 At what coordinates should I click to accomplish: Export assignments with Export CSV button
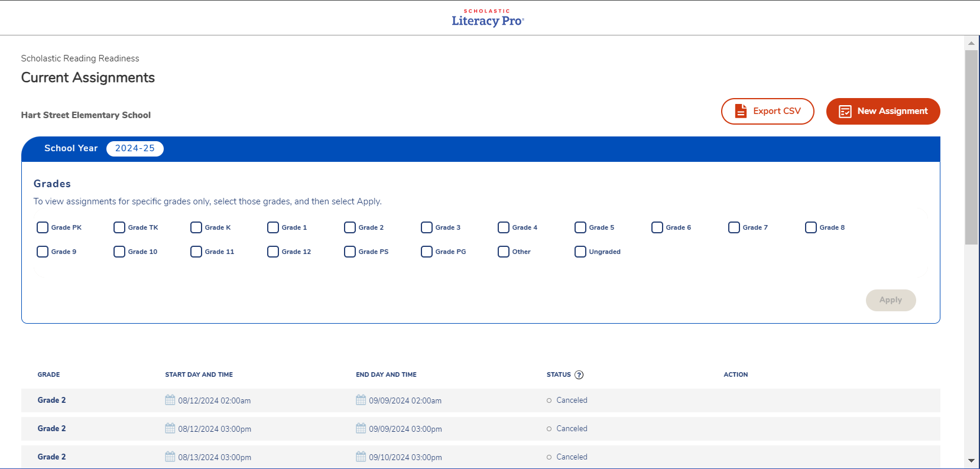[768, 111]
